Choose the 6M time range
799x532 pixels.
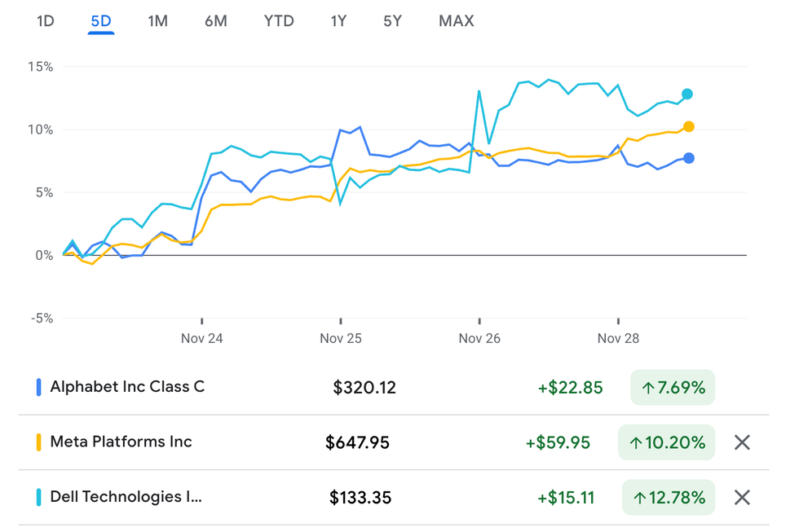click(216, 21)
